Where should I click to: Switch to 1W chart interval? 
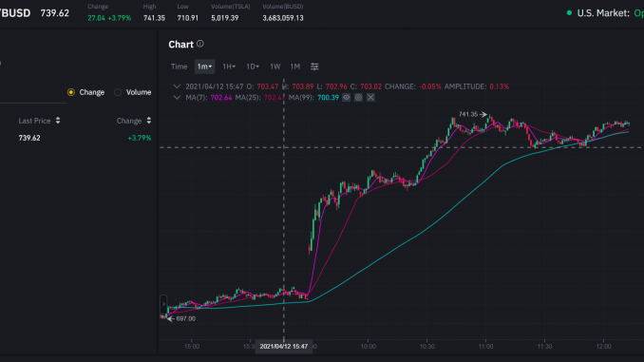(275, 67)
